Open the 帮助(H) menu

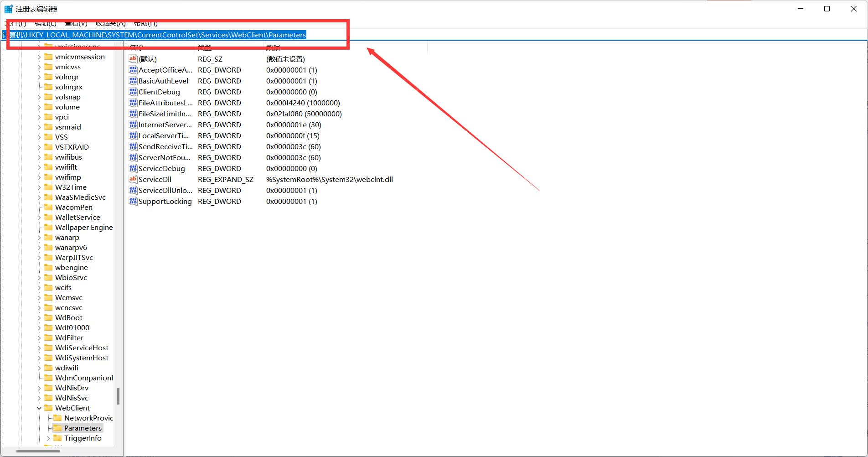pos(146,23)
